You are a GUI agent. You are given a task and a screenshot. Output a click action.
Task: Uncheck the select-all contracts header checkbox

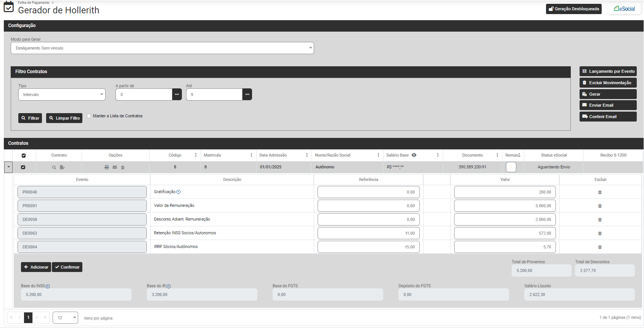click(x=24, y=155)
